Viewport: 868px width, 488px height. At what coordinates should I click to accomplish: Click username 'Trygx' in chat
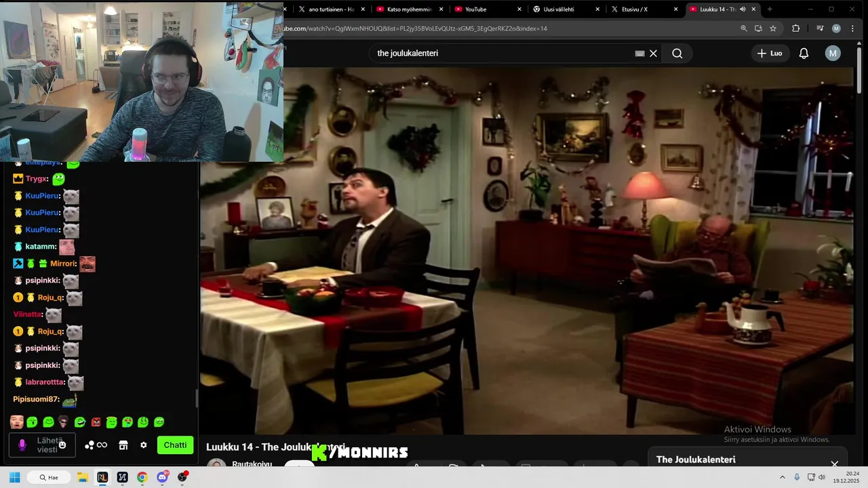click(x=37, y=179)
